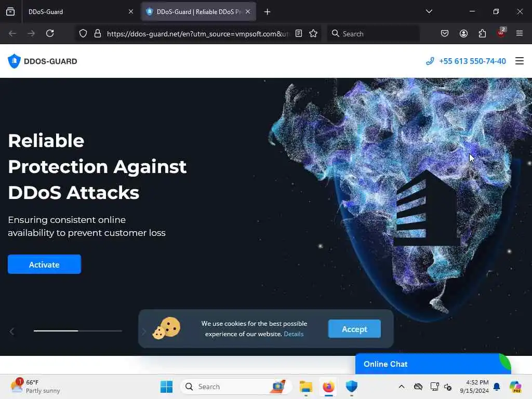Open the weather widget 66°F
Image resolution: width=532 pixels, height=399 pixels.
point(35,387)
